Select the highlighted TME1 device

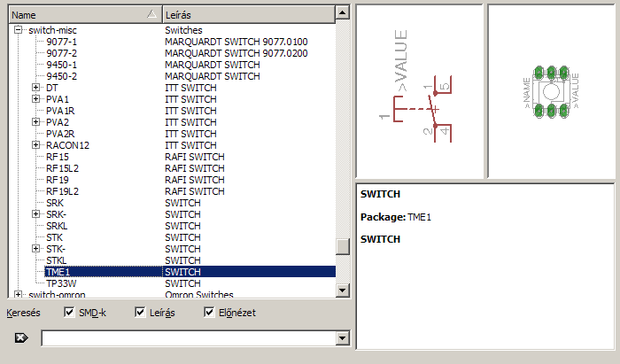[58, 272]
